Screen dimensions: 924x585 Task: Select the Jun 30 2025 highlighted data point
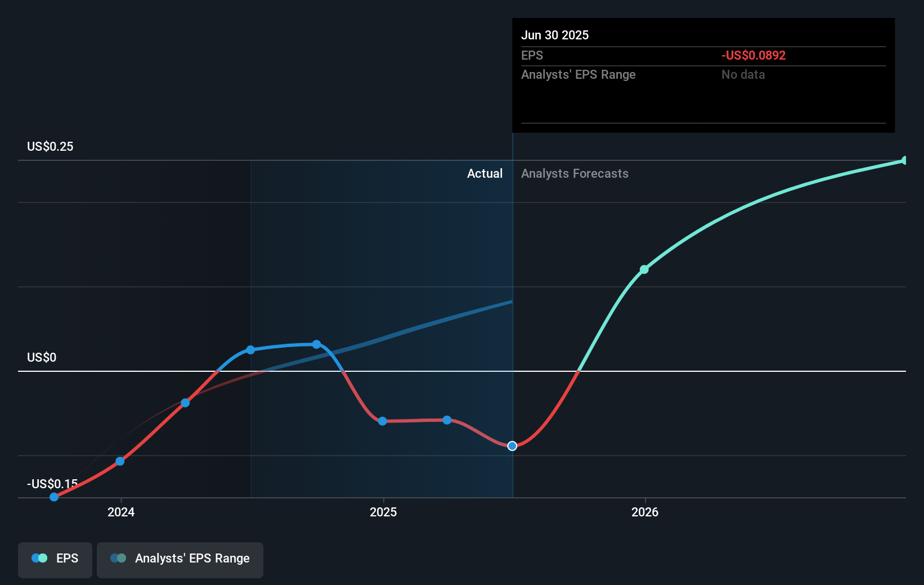click(512, 446)
